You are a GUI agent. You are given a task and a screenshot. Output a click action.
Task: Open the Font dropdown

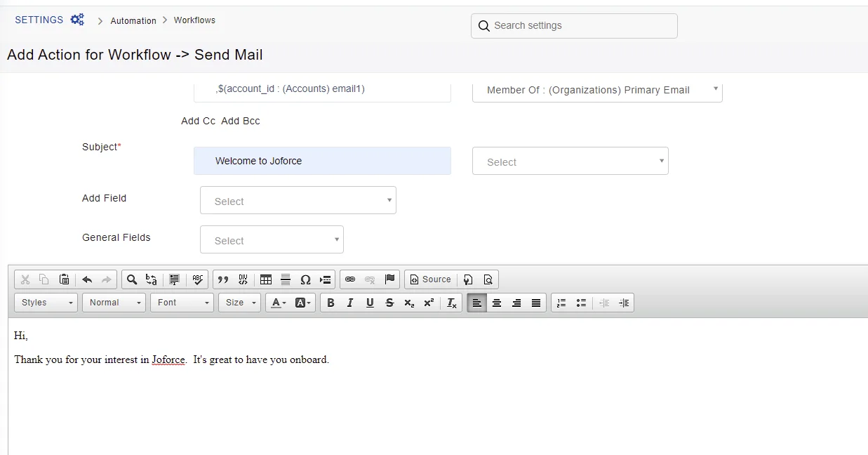[182, 303]
